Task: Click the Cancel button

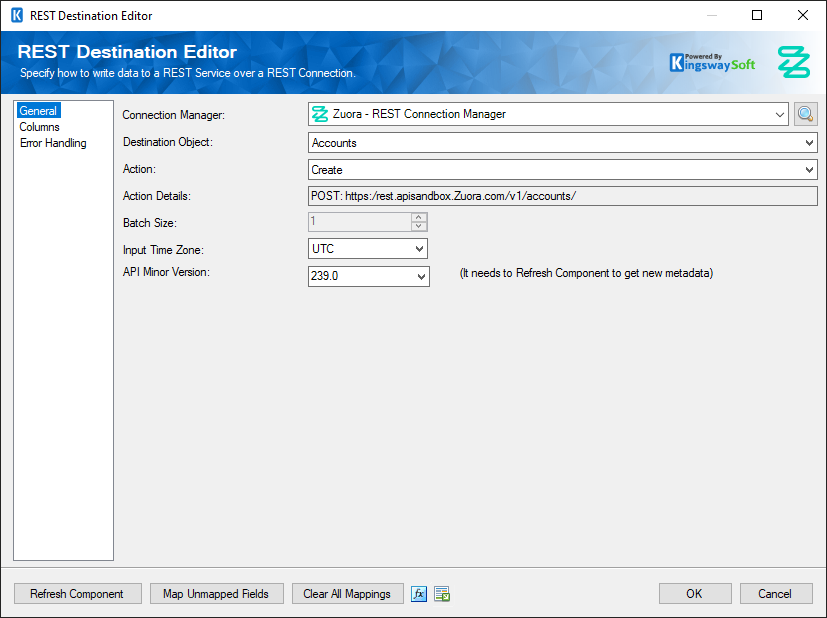Action: [775, 594]
